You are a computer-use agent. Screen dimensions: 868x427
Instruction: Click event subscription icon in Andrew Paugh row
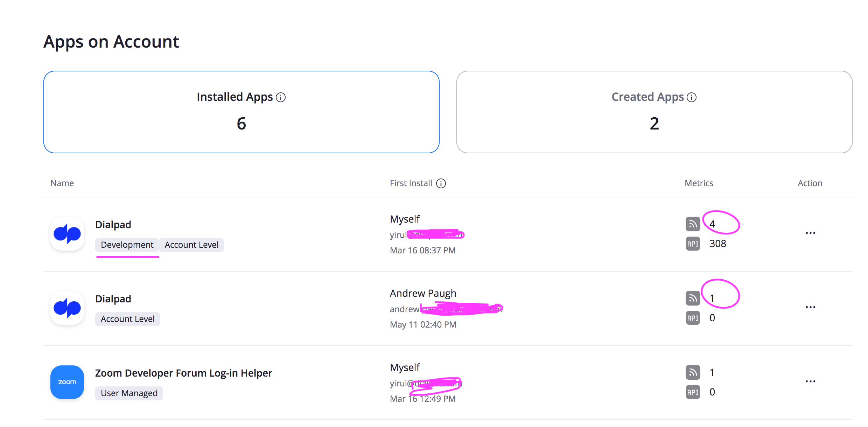[693, 299]
